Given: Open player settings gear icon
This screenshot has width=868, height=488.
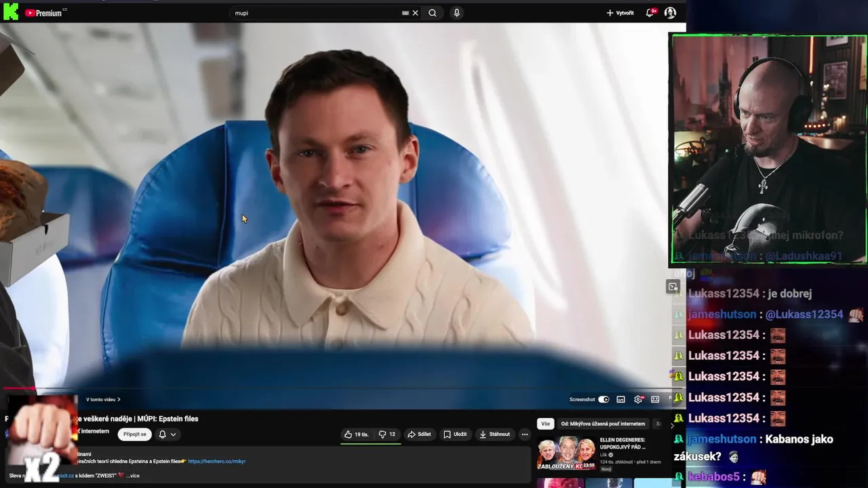Looking at the screenshot, I should tap(638, 400).
